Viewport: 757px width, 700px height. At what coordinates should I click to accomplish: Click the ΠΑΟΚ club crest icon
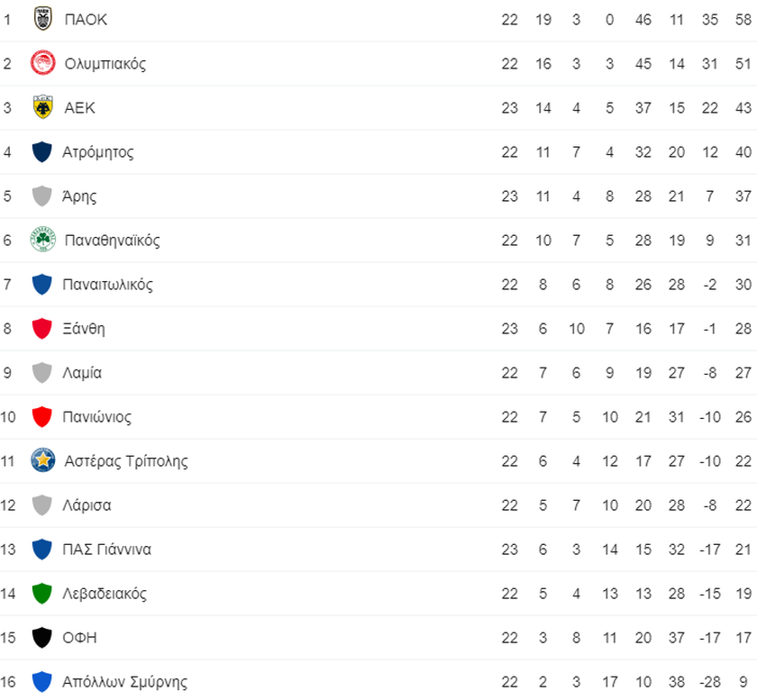pyautogui.click(x=42, y=19)
